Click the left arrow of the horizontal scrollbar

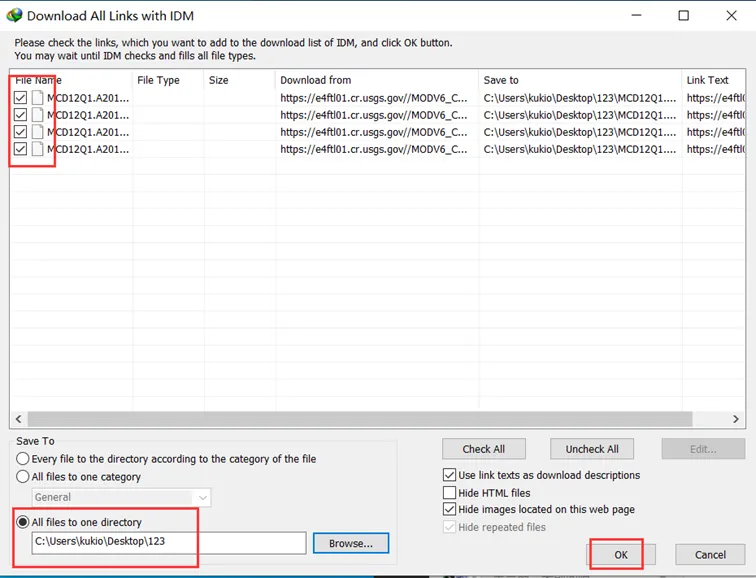18,419
